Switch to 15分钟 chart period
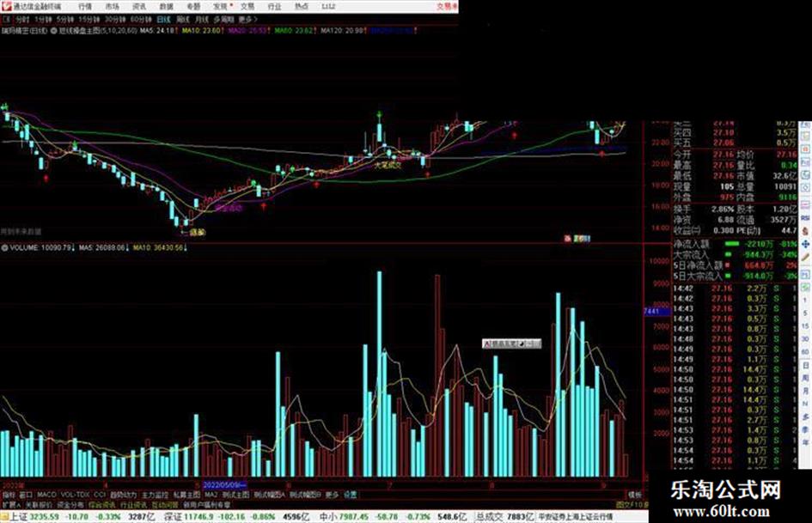The image size is (812, 523). pos(89,20)
